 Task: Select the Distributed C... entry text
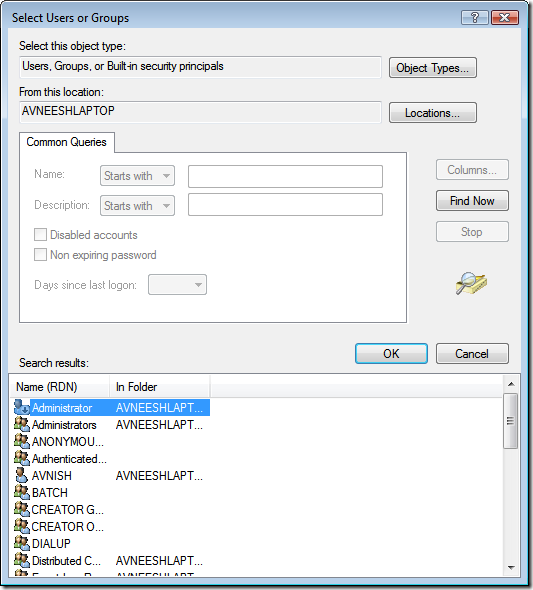click(67, 561)
